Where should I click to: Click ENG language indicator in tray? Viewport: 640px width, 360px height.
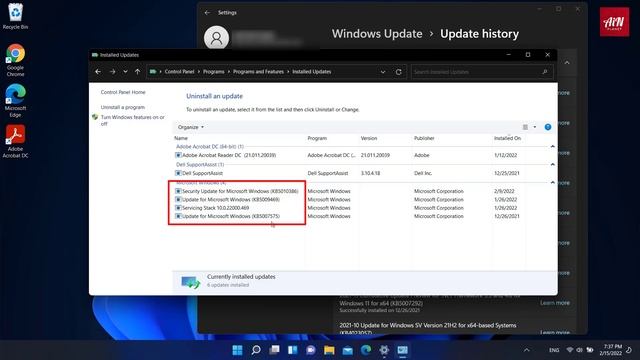554,350
